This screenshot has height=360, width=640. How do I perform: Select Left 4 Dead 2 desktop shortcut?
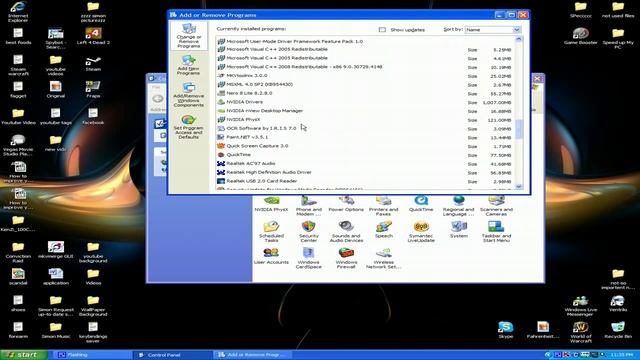click(x=93, y=36)
